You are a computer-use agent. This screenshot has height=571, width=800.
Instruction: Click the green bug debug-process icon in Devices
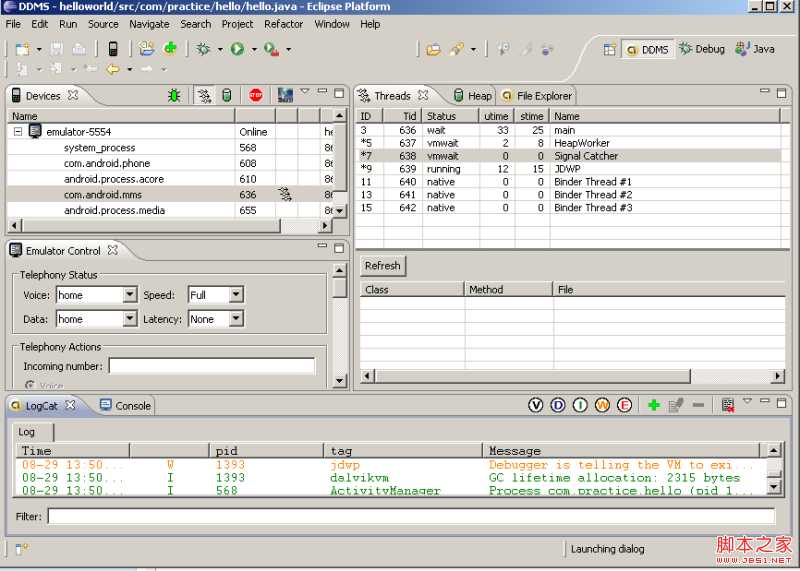(x=175, y=95)
